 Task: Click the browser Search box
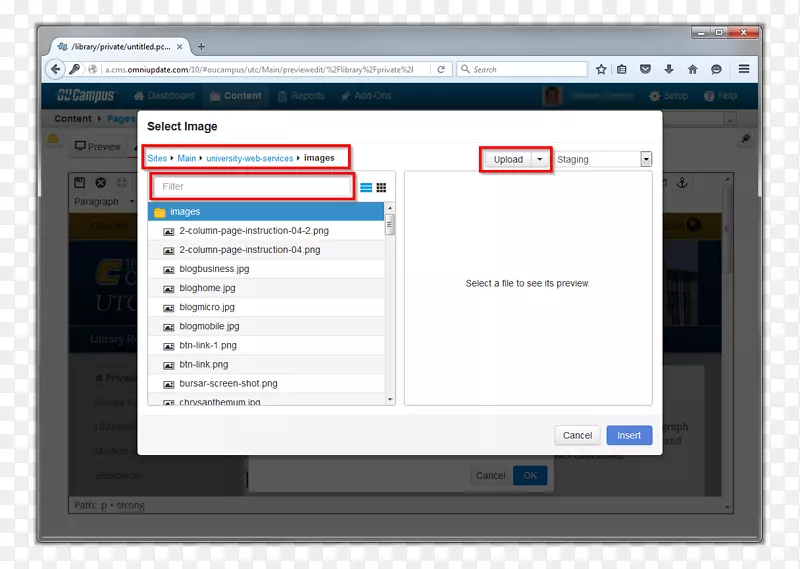(x=522, y=69)
